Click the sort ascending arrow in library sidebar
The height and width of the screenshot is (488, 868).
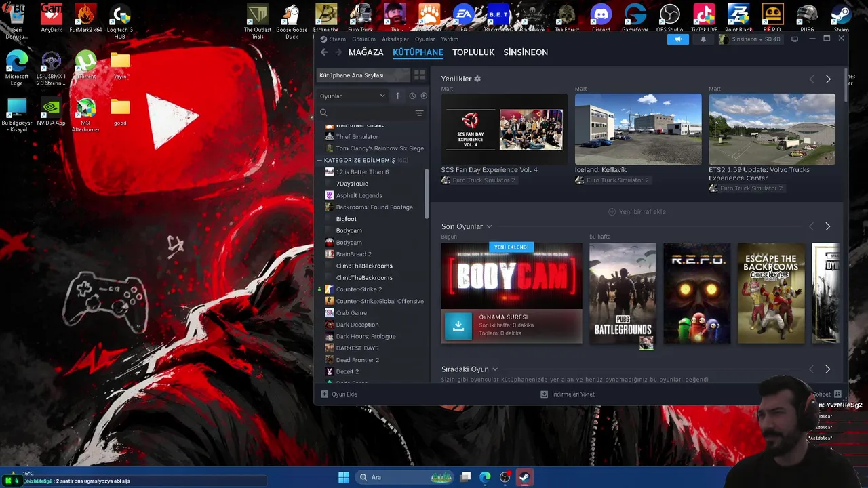[x=398, y=96]
